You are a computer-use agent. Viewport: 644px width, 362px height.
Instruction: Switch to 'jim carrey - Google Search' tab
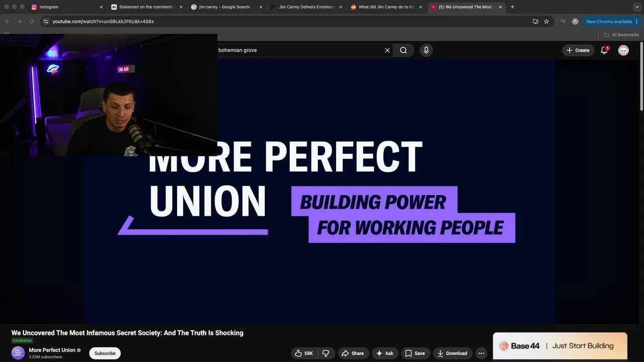point(225,7)
